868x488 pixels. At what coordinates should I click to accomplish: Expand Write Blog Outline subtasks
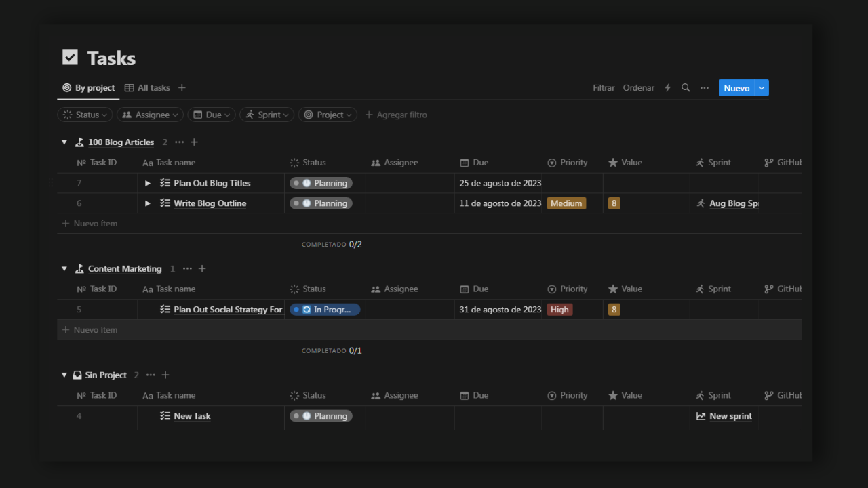(148, 203)
